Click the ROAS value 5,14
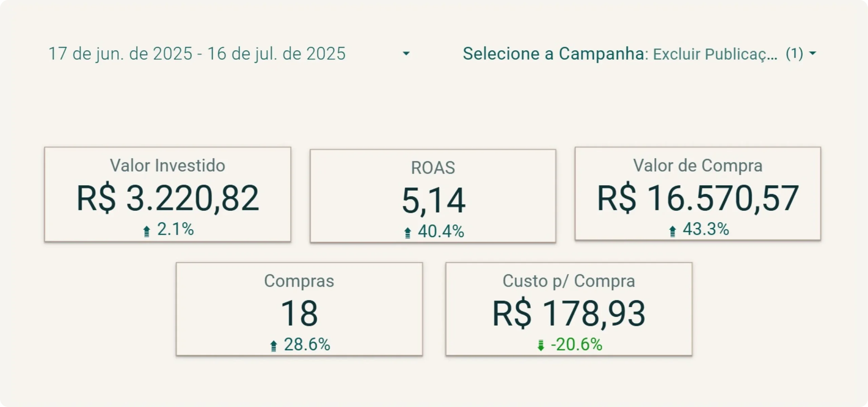Viewport: 868px width, 407px height. 433,201
